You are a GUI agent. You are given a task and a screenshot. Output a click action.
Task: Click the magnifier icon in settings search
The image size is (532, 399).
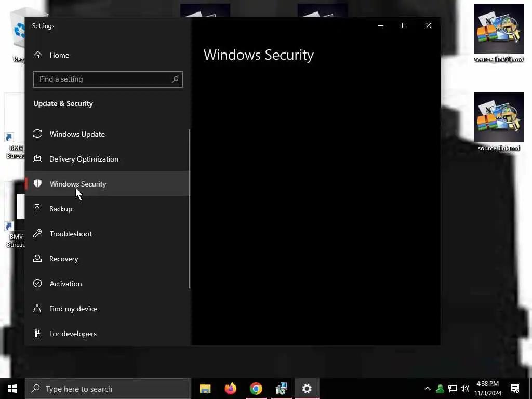175,79
